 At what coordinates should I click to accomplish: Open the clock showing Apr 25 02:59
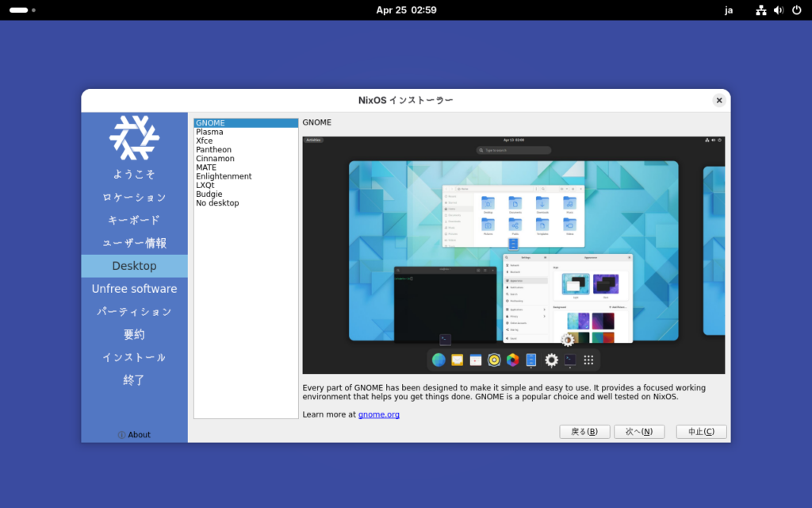point(406,10)
